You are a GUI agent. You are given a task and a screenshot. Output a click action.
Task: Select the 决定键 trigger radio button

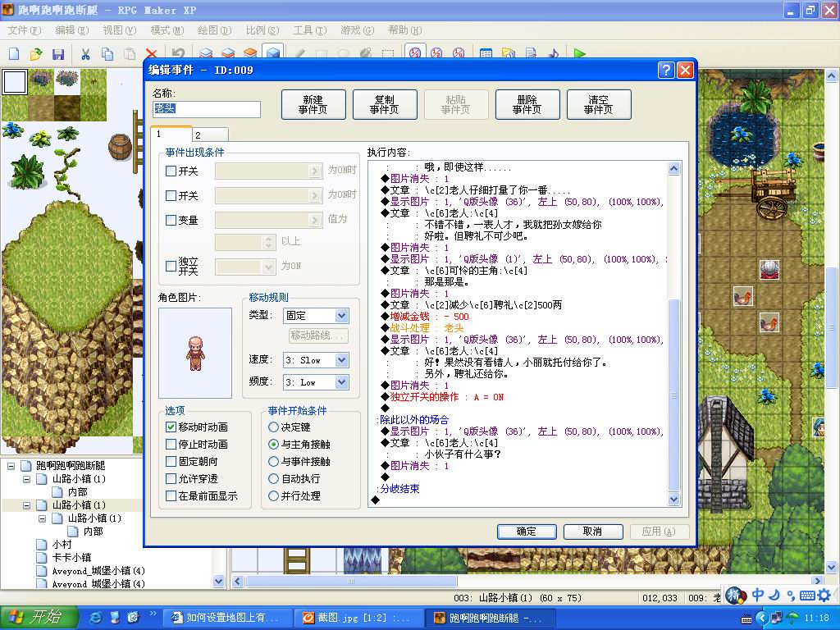point(273,427)
